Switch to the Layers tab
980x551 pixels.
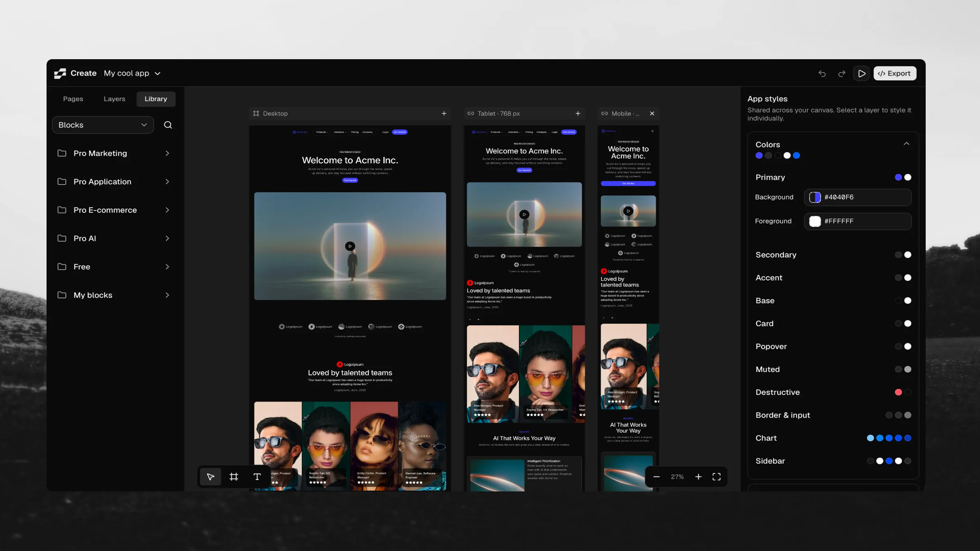(114, 99)
